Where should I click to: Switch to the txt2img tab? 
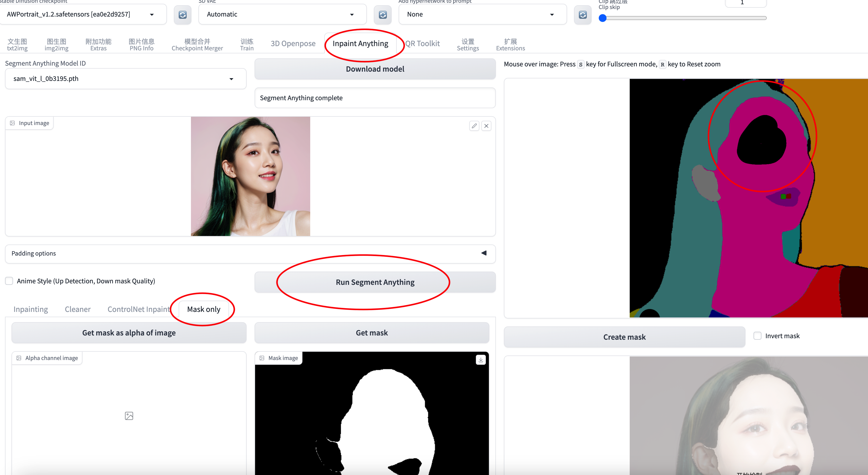coord(17,44)
